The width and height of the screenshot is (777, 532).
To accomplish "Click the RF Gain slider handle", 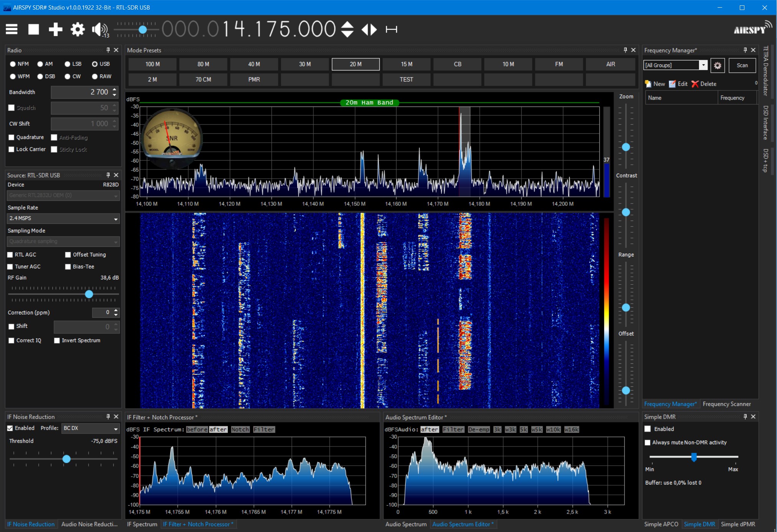I will point(89,294).
